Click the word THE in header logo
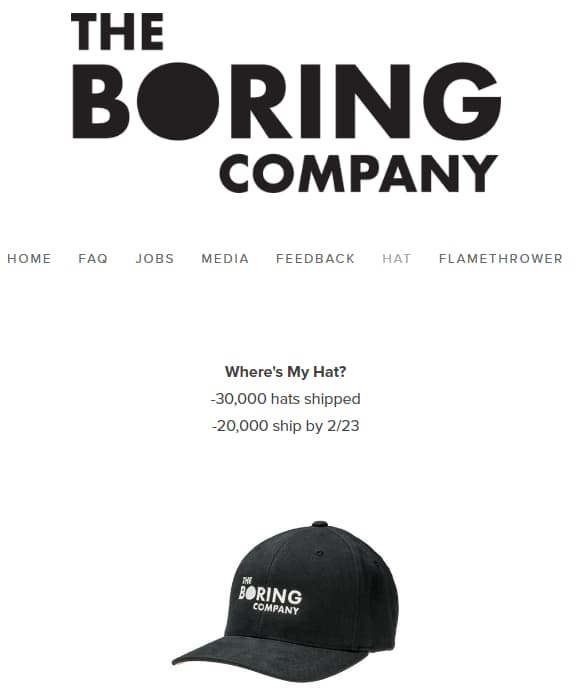Screen dimensions: 576x688 (117, 31)
